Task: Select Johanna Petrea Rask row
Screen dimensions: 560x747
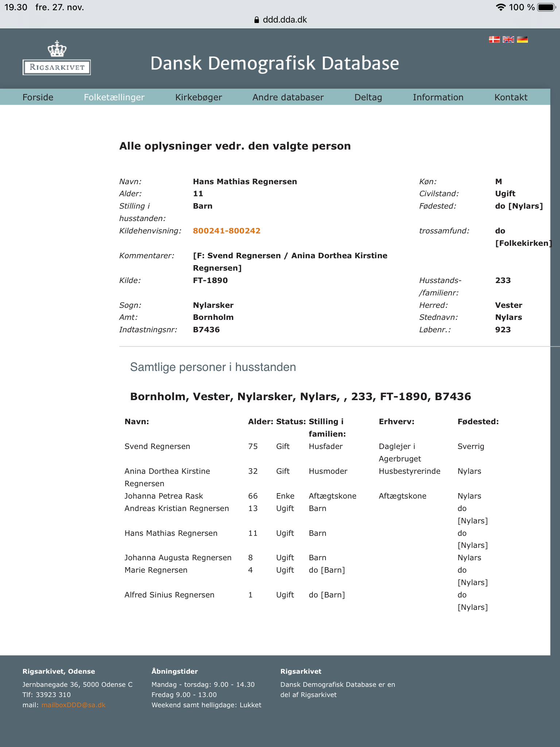Action: [164, 496]
